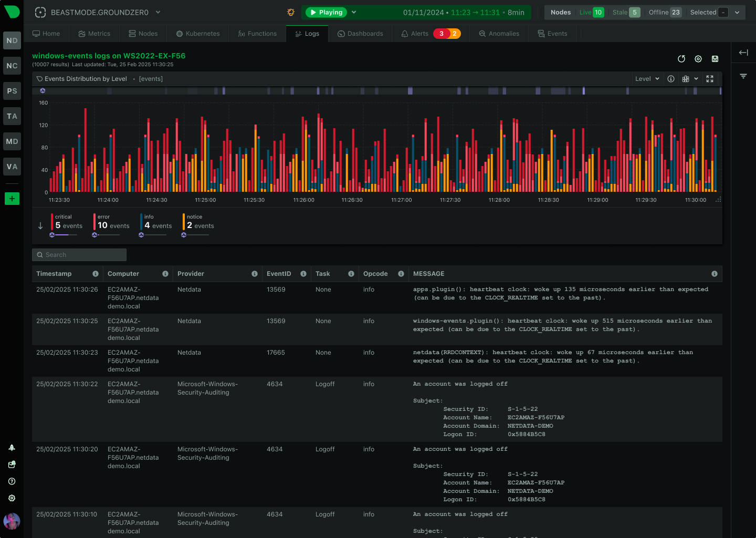Click the Playing button
The height and width of the screenshot is (538, 756).
[325, 12]
